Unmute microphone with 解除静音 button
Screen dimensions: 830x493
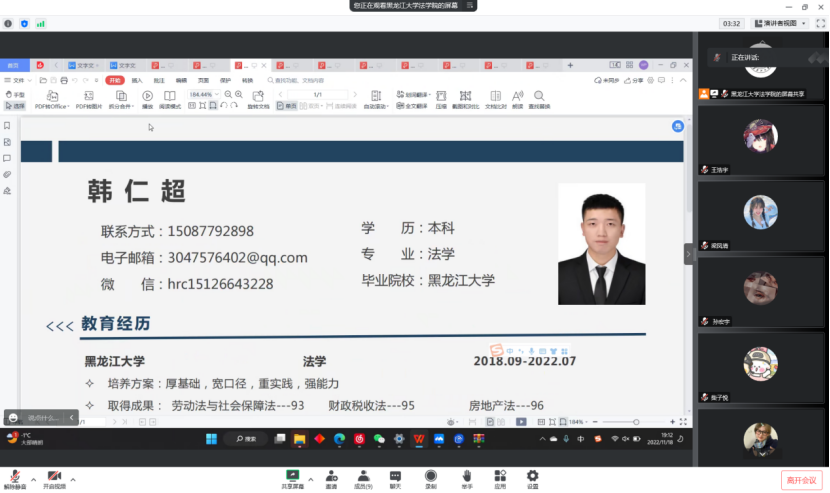click(15, 478)
